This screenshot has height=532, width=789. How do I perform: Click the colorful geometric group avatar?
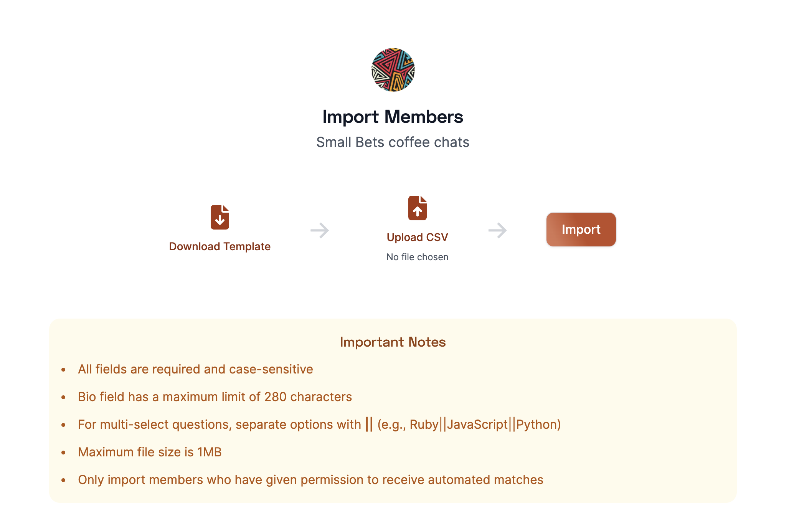tap(393, 70)
